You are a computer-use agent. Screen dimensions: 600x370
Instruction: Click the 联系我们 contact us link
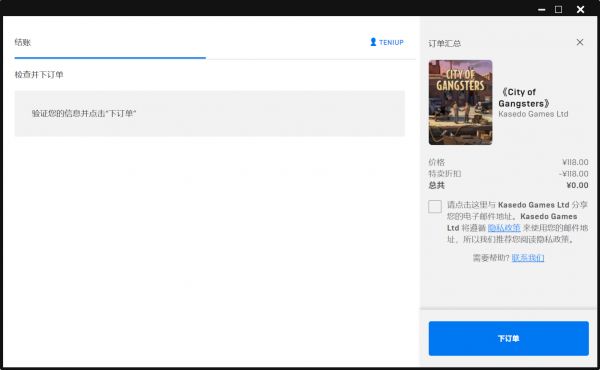point(528,258)
